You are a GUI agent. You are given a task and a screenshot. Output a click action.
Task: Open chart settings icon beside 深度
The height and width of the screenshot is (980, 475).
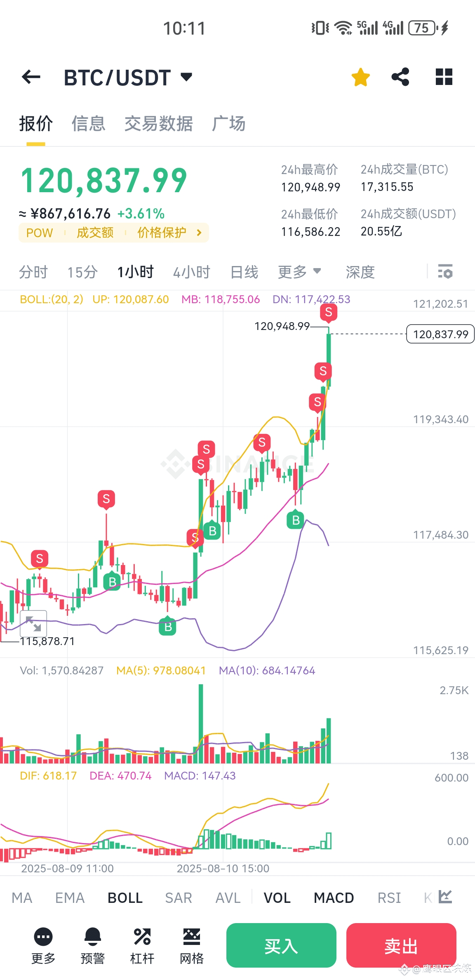point(445,271)
